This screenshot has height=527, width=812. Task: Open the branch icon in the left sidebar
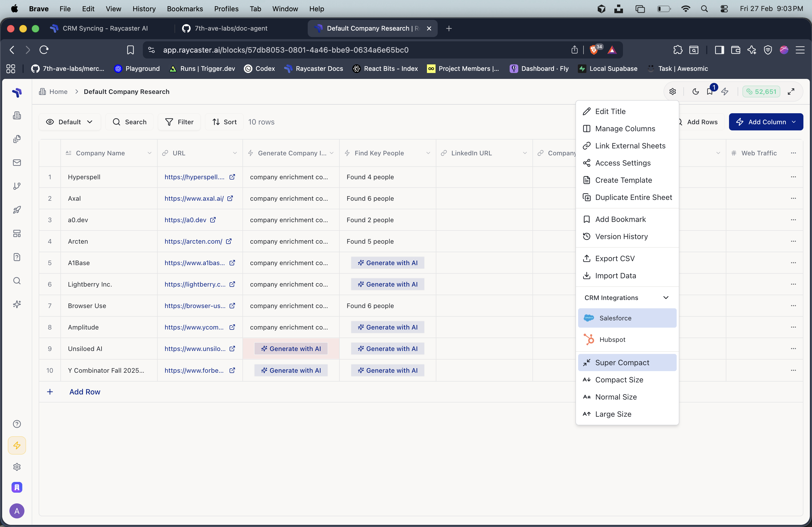(16, 186)
